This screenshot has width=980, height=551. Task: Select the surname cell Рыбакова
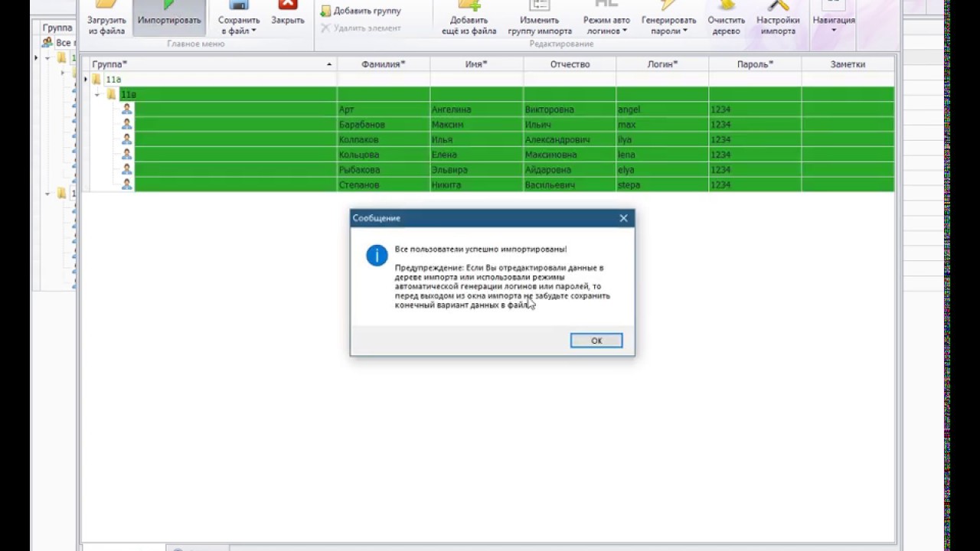(x=384, y=169)
